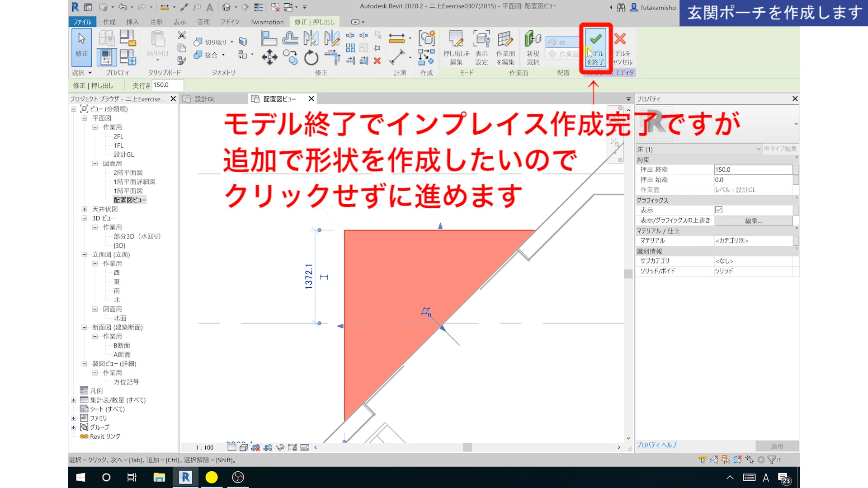Click the 奥行き depth input field
Viewport: 868px width, 488px height.
[x=167, y=85]
